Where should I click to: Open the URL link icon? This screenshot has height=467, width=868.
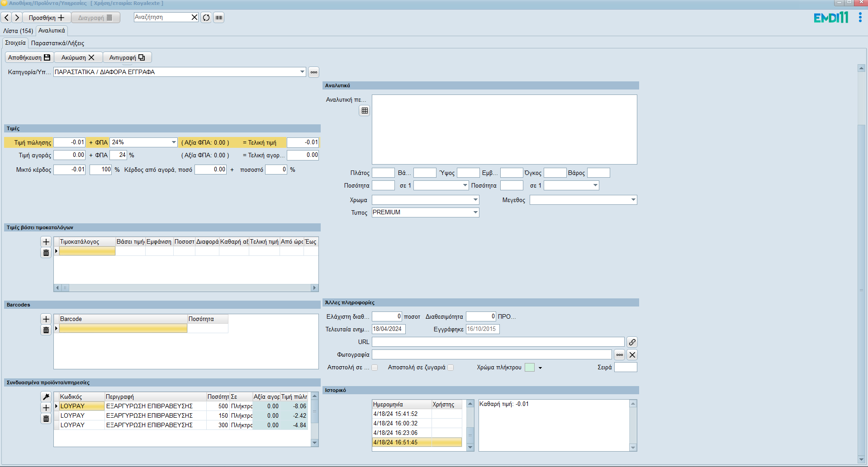click(x=632, y=342)
